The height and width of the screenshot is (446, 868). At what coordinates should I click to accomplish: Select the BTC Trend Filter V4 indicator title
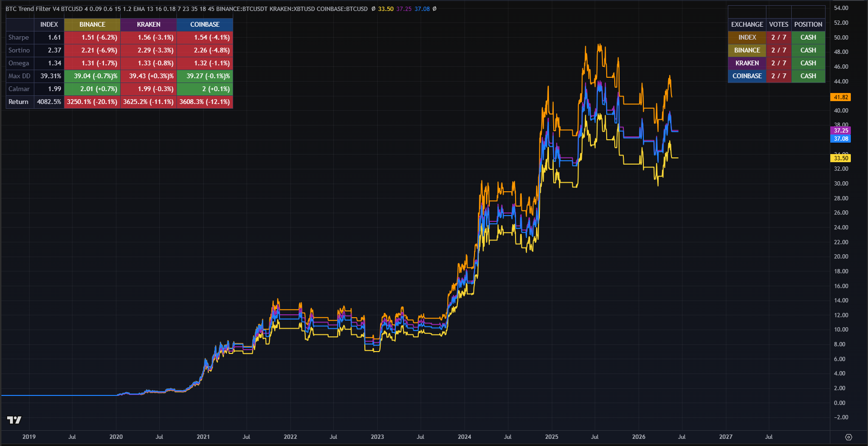(x=32, y=9)
